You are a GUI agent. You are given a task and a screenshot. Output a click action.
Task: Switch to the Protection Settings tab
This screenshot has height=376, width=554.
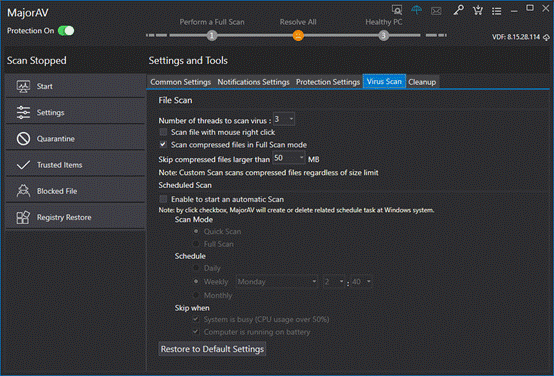pyautogui.click(x=328, y=82)
